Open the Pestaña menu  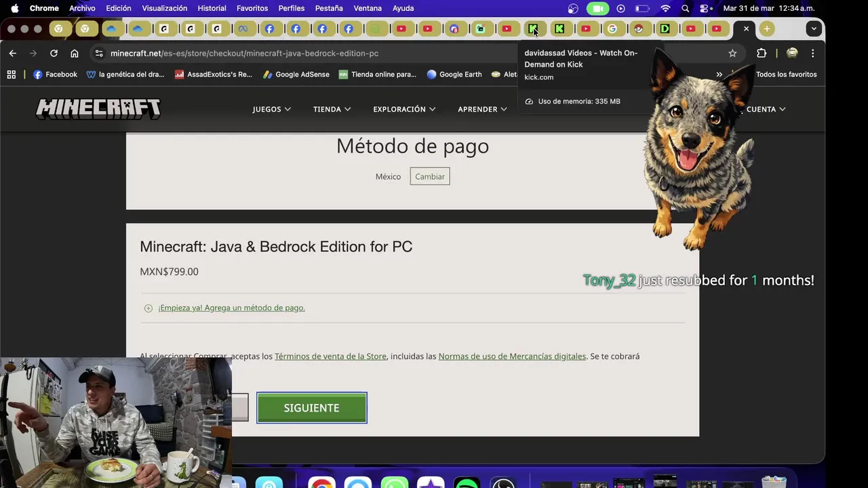click(x=329, y=8)
